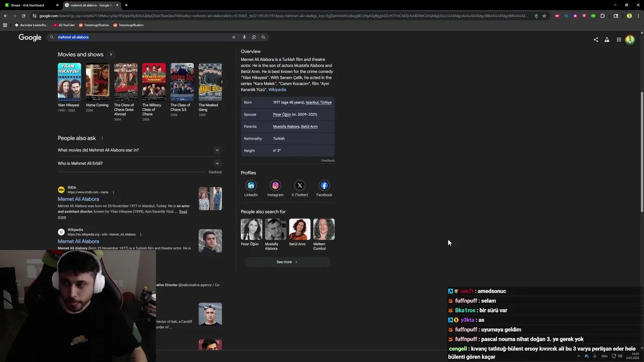Open X (Twitter) profile icon

[300, 186]
